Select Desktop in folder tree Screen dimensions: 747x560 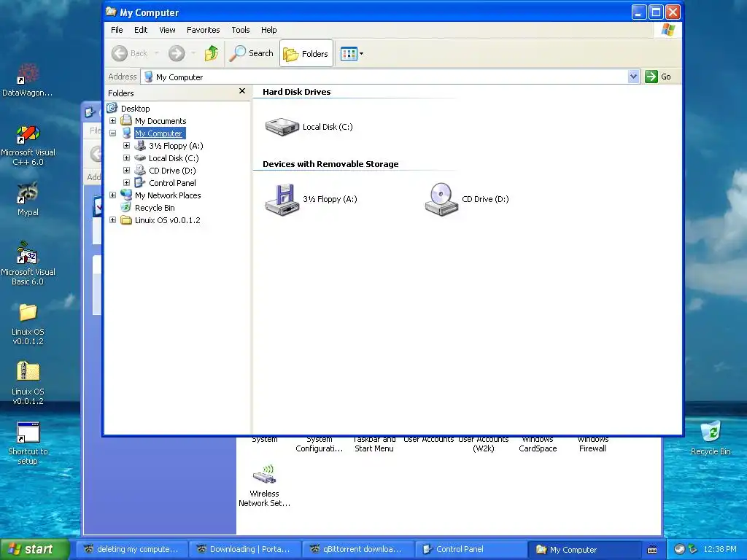tap(135, 109)
